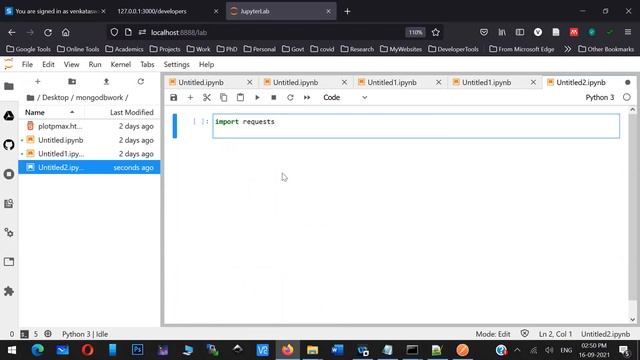This screenshot has width=640, height=360.
Task: Click the kernel status circle indicator
Action: [627, 98]
